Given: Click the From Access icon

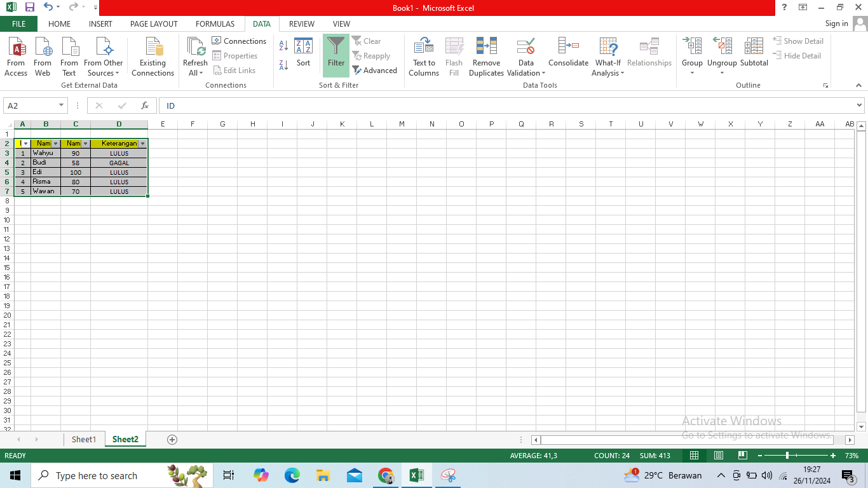Looking at the screenshot, I should point(16,57).
